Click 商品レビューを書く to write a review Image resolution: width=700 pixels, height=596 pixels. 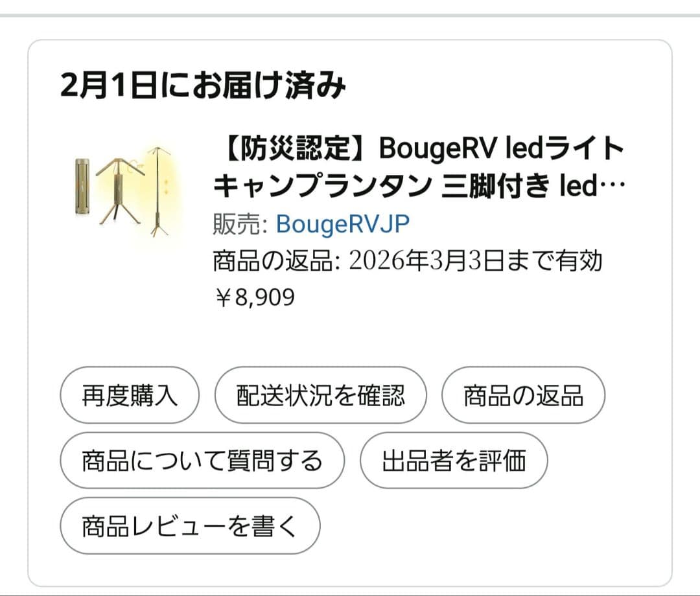pos(189,526)
